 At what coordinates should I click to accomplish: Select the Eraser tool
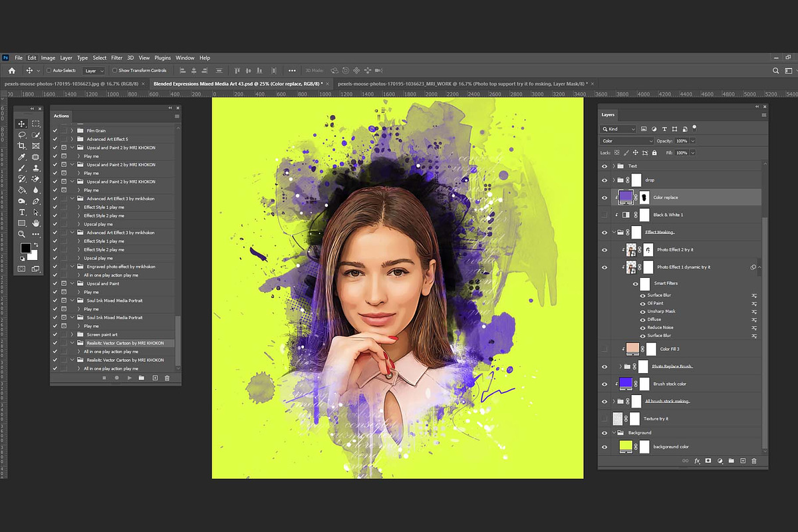[x=36, y=179]
